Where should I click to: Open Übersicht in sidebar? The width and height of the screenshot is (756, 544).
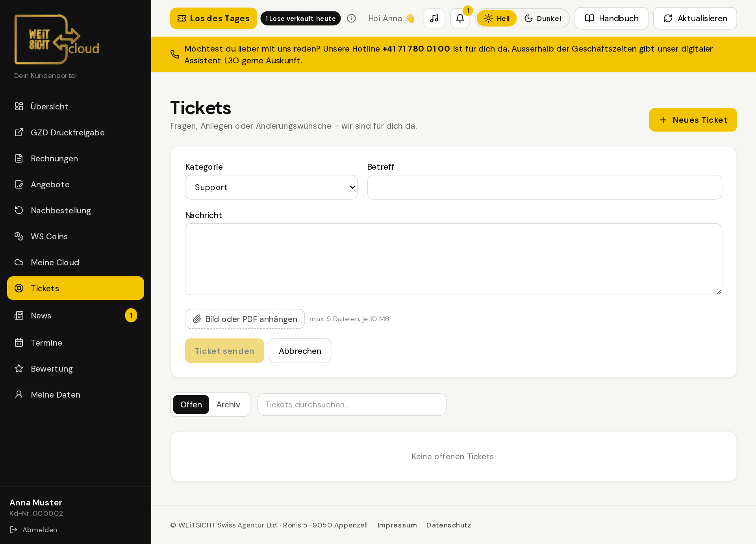pos(76,106)
